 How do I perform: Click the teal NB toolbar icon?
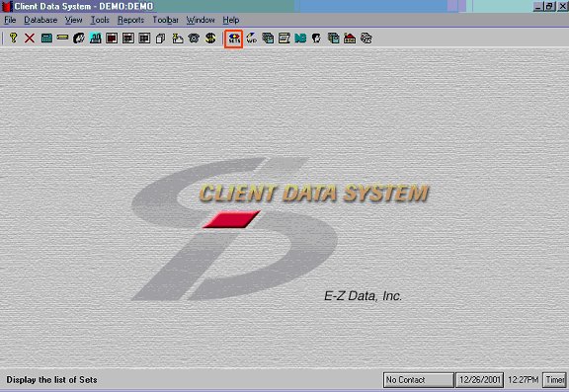[x=300, y=39]
